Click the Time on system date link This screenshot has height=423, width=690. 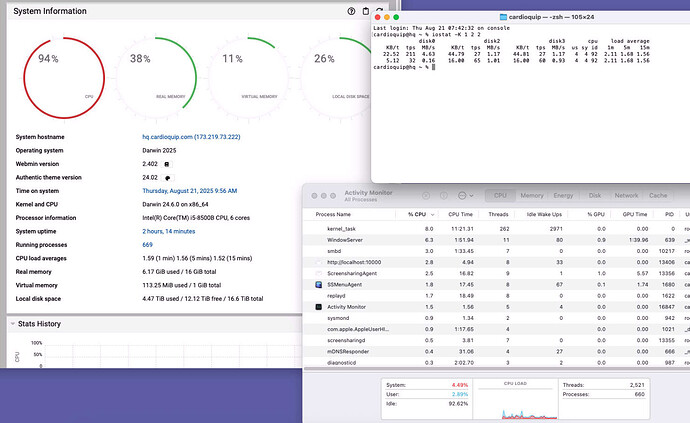click(190, 191)
